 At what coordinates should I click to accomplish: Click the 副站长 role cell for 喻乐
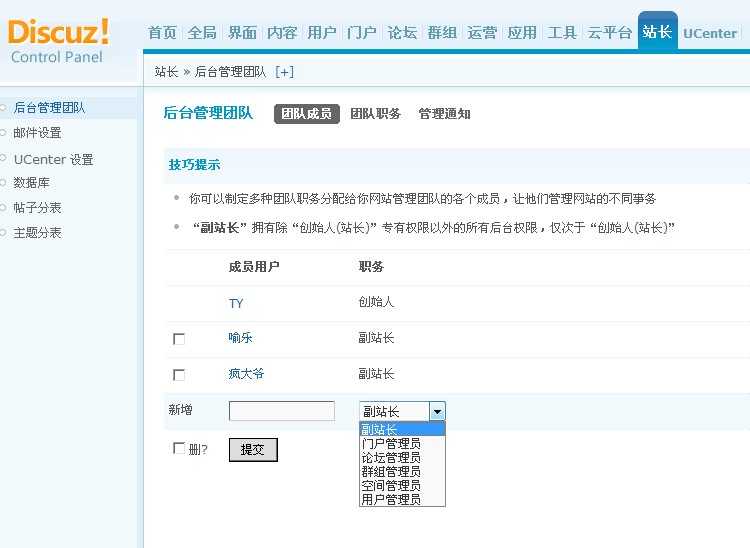tap(376, 338)
